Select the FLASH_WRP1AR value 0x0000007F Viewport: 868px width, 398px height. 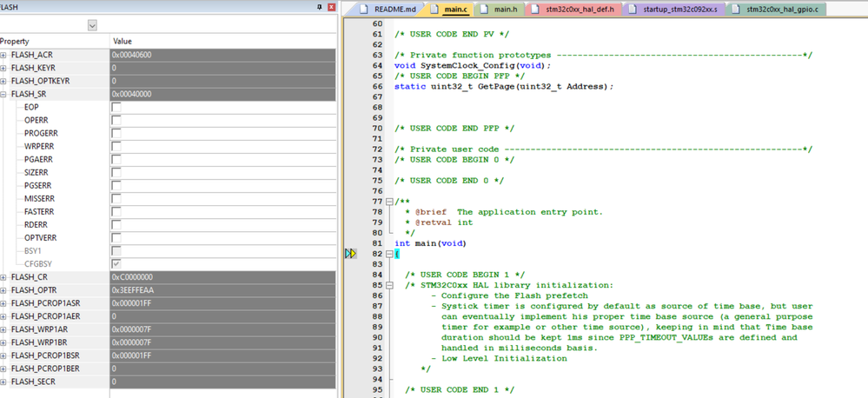click(x=222, y=329)
